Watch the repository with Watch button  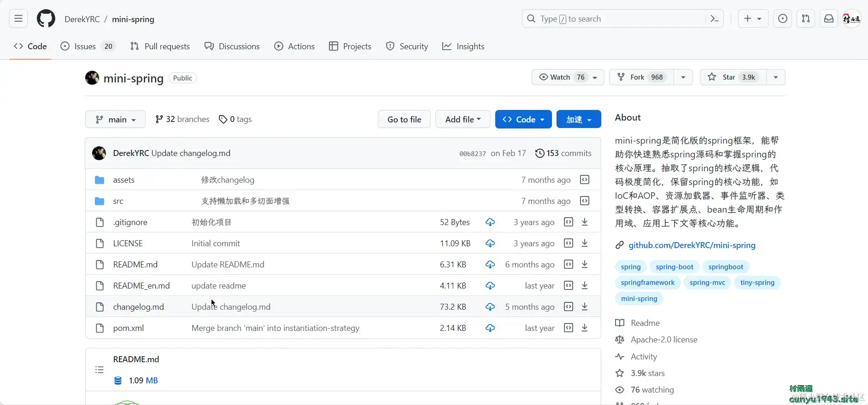pyautogui.click(x=568, y=77)
